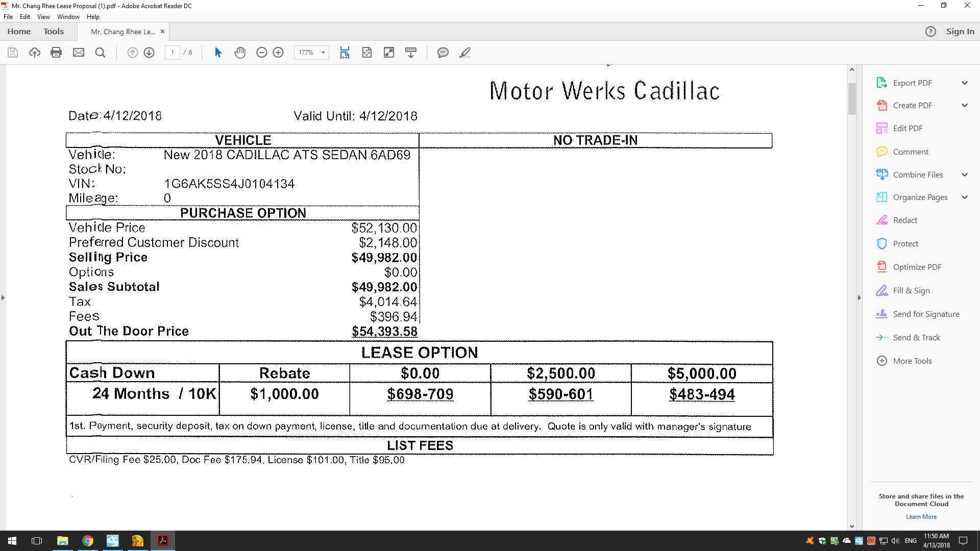The height and width of the screenshot is (551, 980).
Task: Select the arrow selection tool
Action: tap(218, 53)
